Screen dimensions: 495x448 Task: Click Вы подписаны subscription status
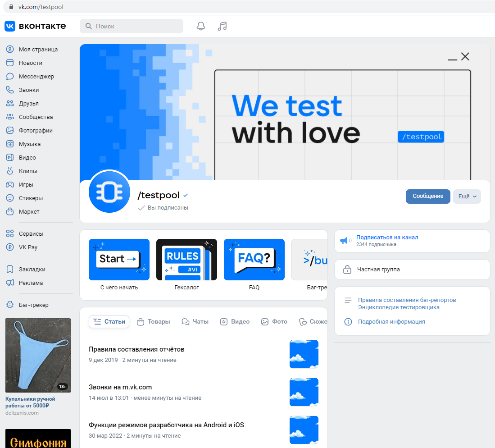pos(163,208)
